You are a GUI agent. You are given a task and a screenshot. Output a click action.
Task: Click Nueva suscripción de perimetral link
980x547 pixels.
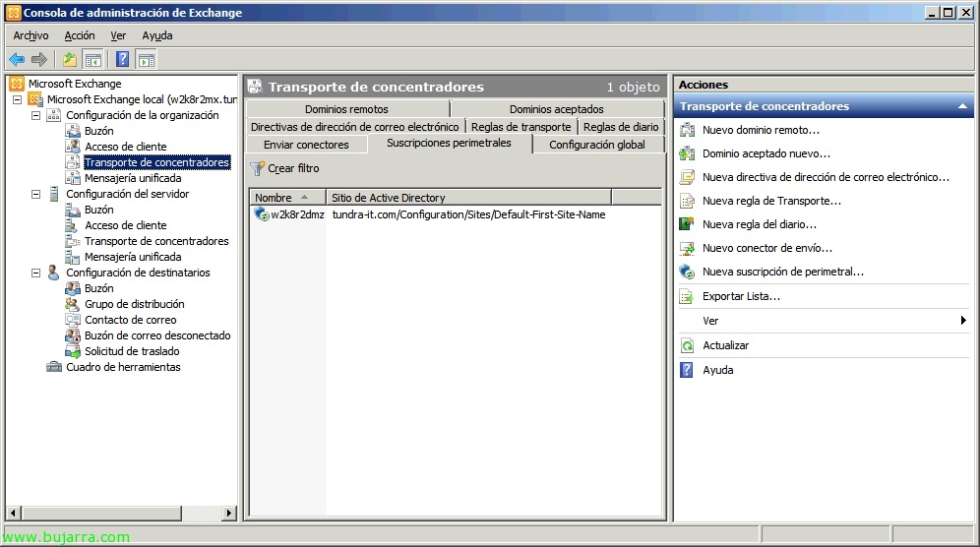click(x=782, y=272)
